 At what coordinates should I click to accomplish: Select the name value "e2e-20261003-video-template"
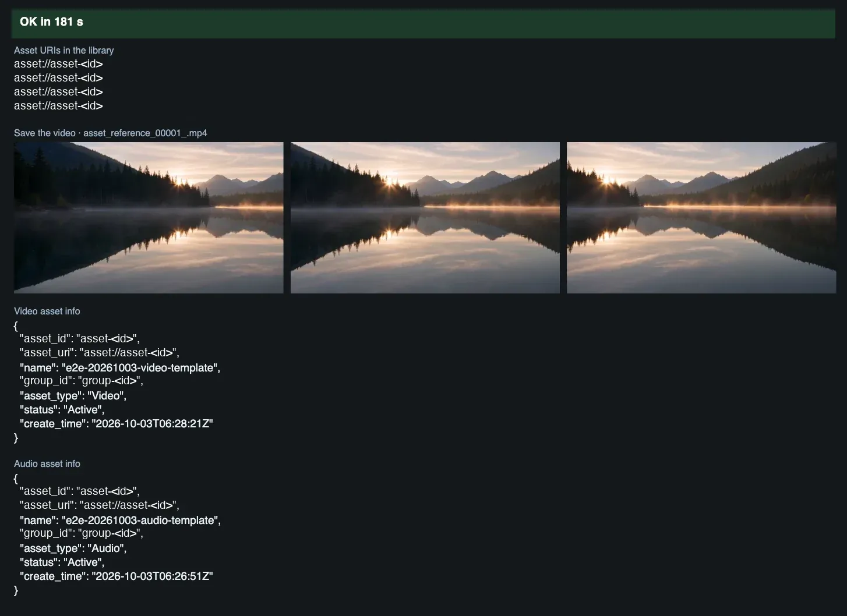coord(140,368)
